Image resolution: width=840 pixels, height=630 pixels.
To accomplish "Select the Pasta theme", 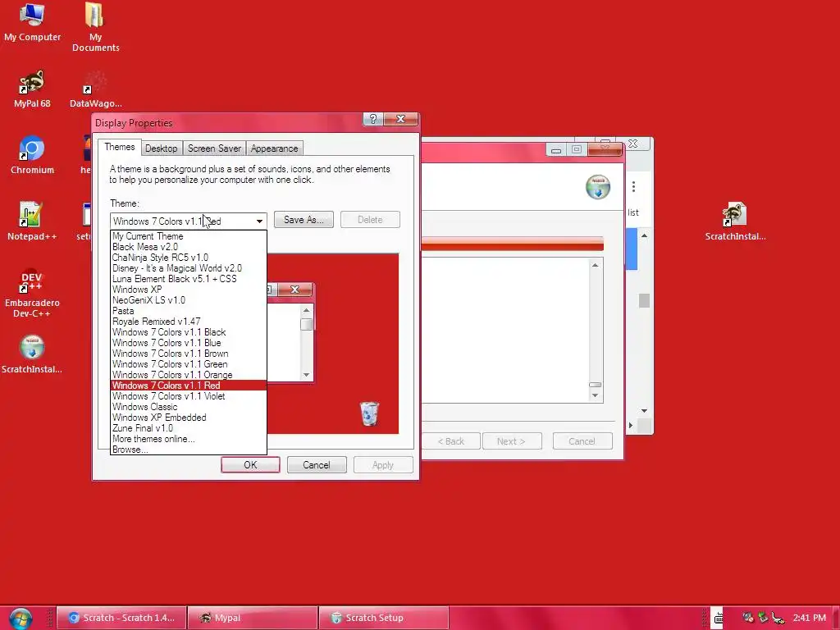I will click(x=189, y=311).
